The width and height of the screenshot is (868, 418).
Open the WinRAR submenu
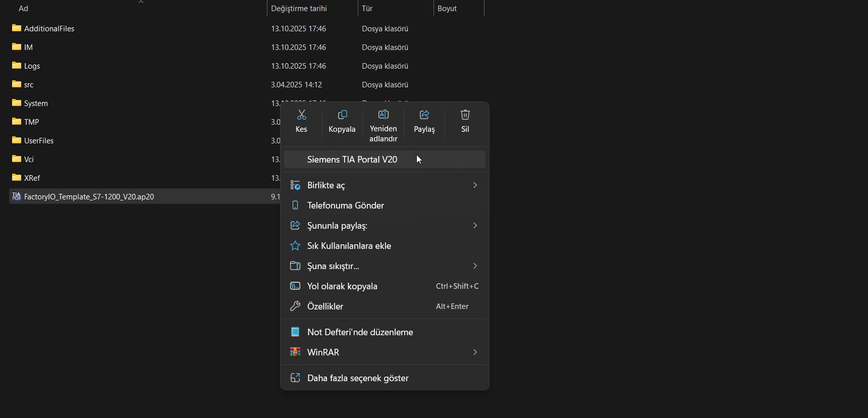point(323,352)
